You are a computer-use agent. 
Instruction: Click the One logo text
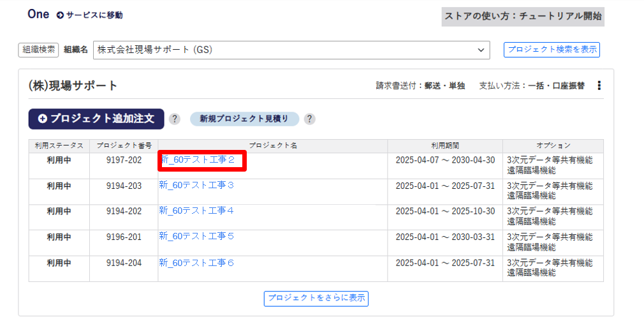coord(38,15)
